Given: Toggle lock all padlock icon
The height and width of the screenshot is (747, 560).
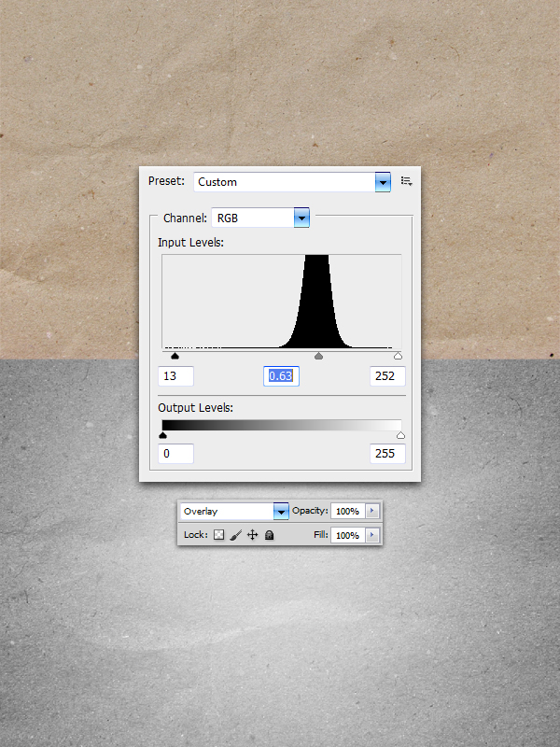Looking at the screenshot, I should tap(269, 535).
